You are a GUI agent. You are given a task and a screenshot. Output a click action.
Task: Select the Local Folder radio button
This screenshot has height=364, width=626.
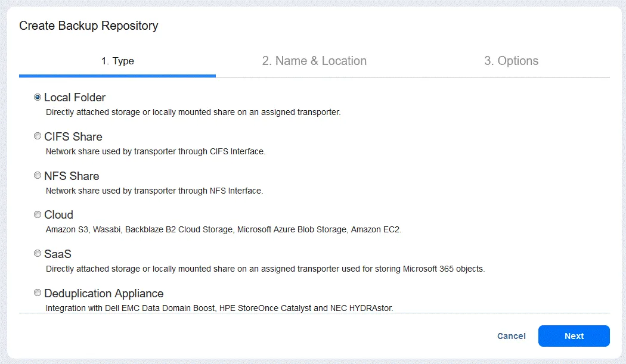coord(38,97)
